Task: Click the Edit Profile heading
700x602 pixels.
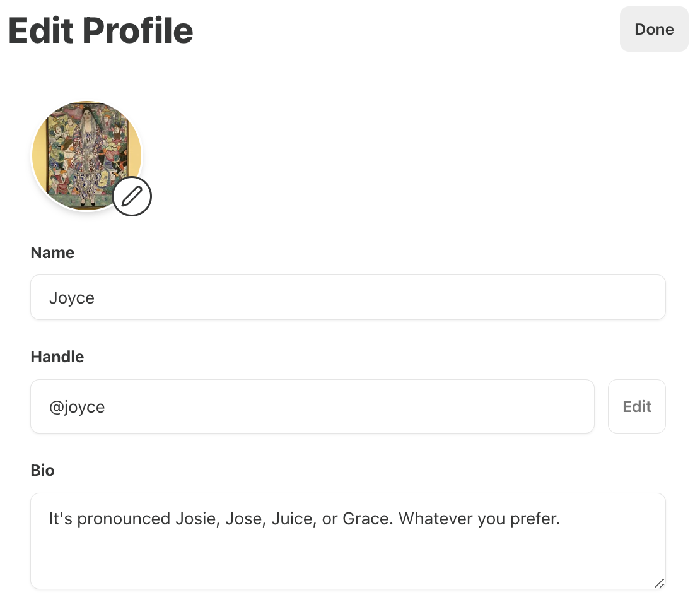Action: [101, 30]
